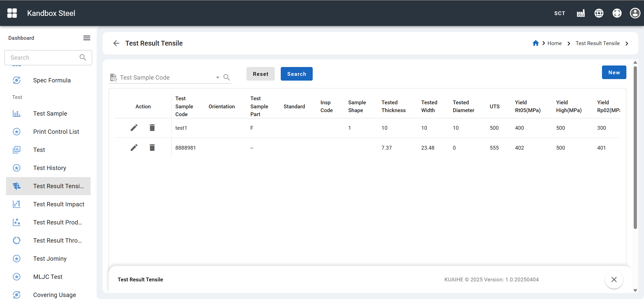Expand the Test Sample Code dropdown arrow
This screenshot has height=299, width=644.
tap(218, 77)
